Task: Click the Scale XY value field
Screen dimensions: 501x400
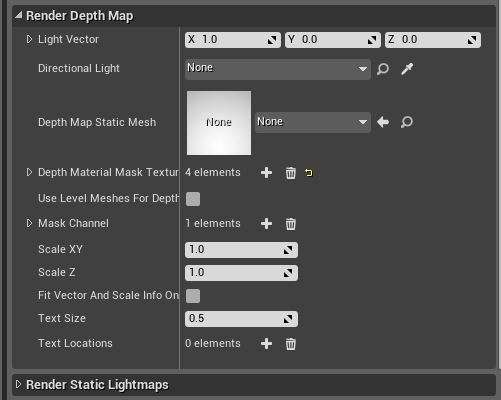Action: point(241,250)
